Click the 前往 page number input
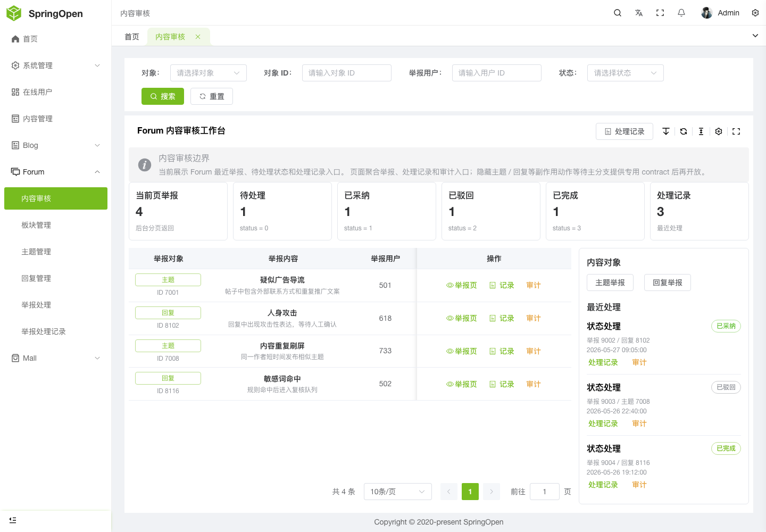This screenshot has width=766, height=532. pyautogui.click(x=545, y=492)
